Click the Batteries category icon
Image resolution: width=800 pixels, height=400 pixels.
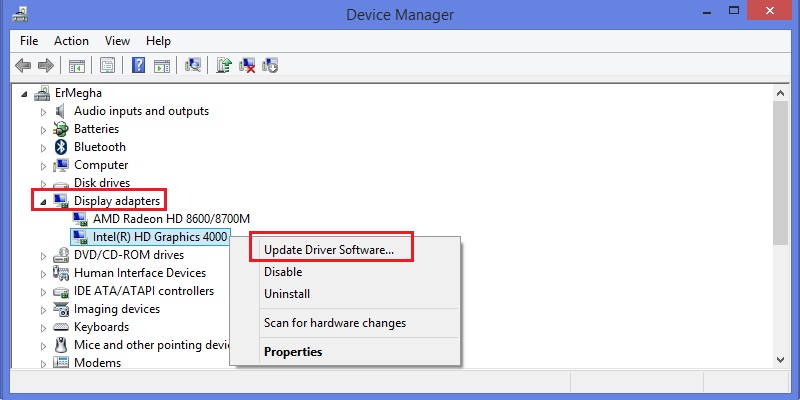coord(61,129)
